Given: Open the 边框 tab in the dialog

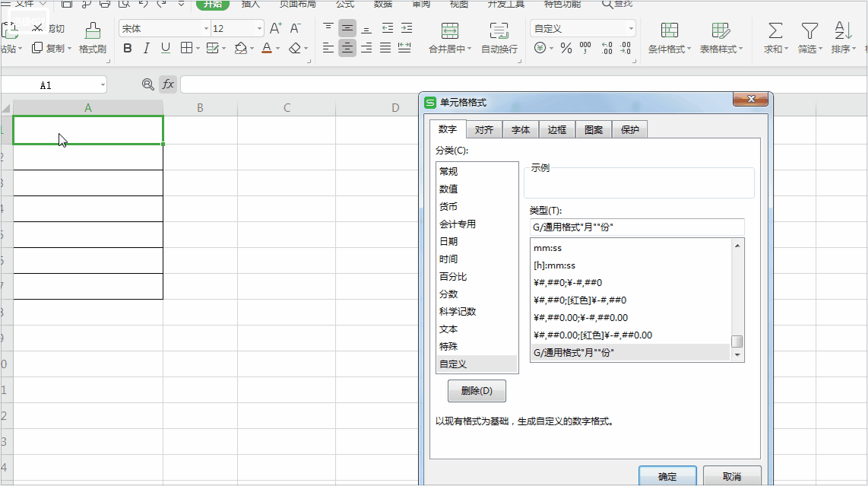Looking at the screenshot, I should point(557,130).
